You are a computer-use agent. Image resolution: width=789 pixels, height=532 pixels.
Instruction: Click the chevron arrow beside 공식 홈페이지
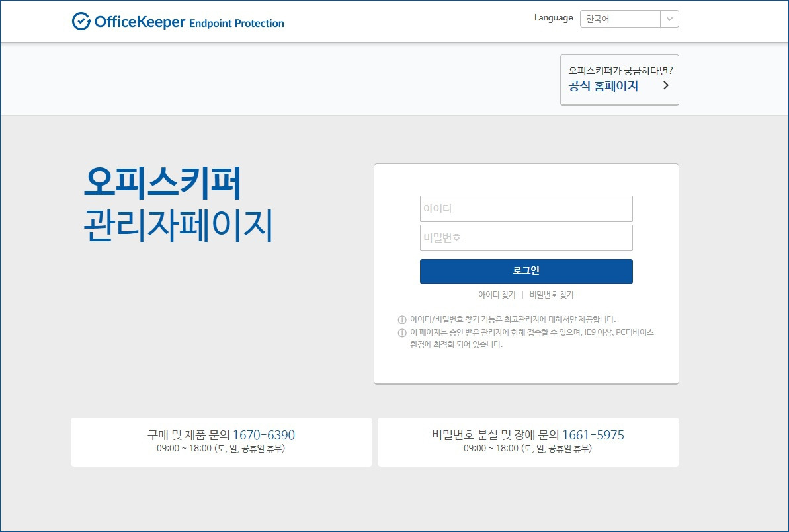point(666,85)
